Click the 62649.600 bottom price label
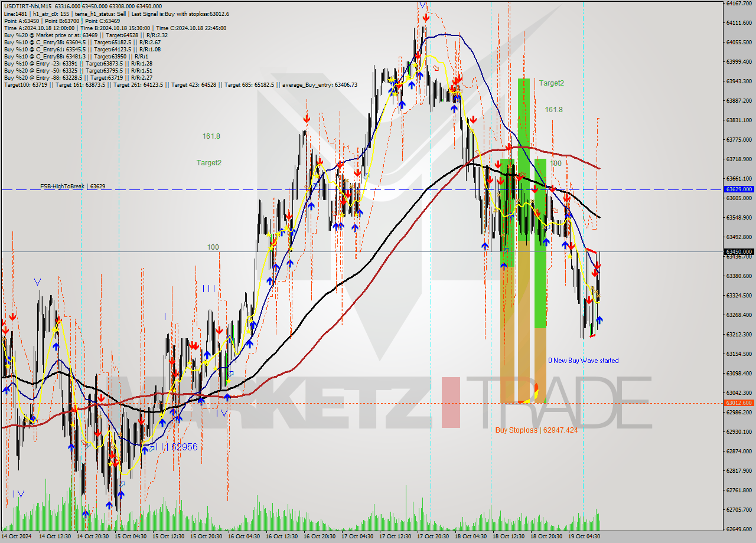This screenshot has width=756, height=543. coord(740,529)
